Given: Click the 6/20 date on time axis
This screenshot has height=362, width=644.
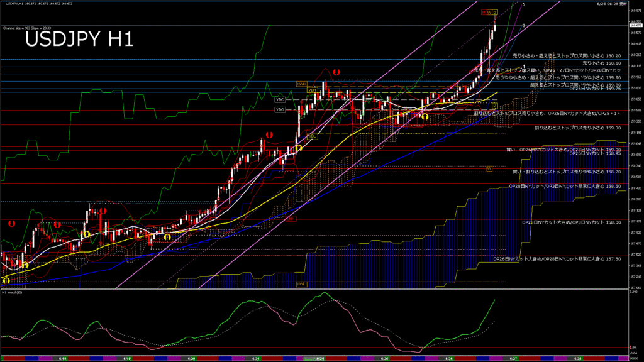Looking at the screenshot, I should coord(192,359).
